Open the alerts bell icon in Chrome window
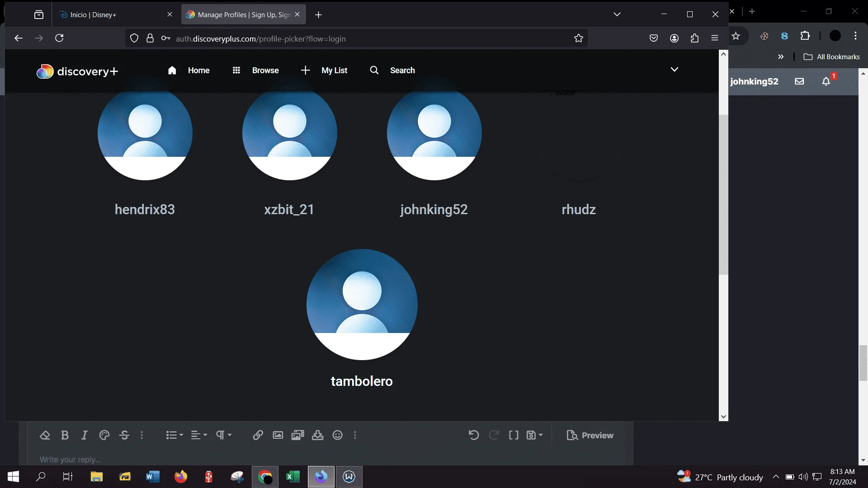868x488 pixels. [x=826, y=81]
